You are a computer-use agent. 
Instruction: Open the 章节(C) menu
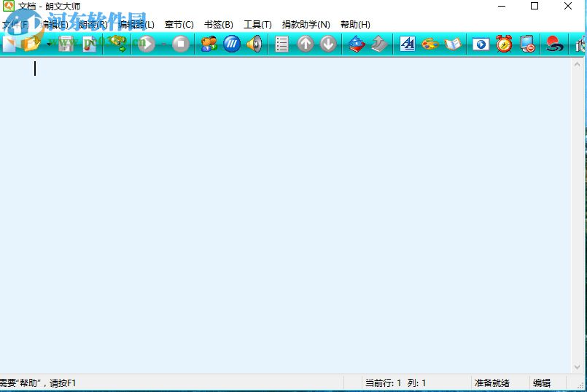tap(179, 25)
